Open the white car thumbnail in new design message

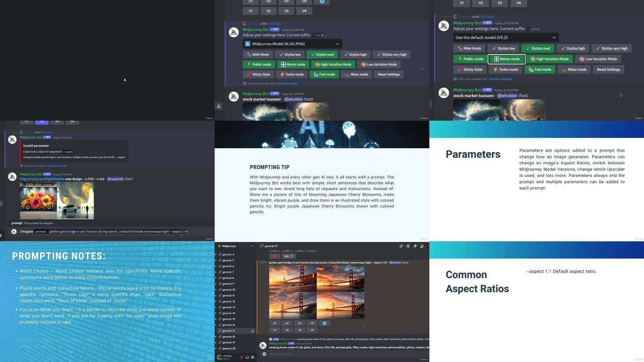point(75,201)
